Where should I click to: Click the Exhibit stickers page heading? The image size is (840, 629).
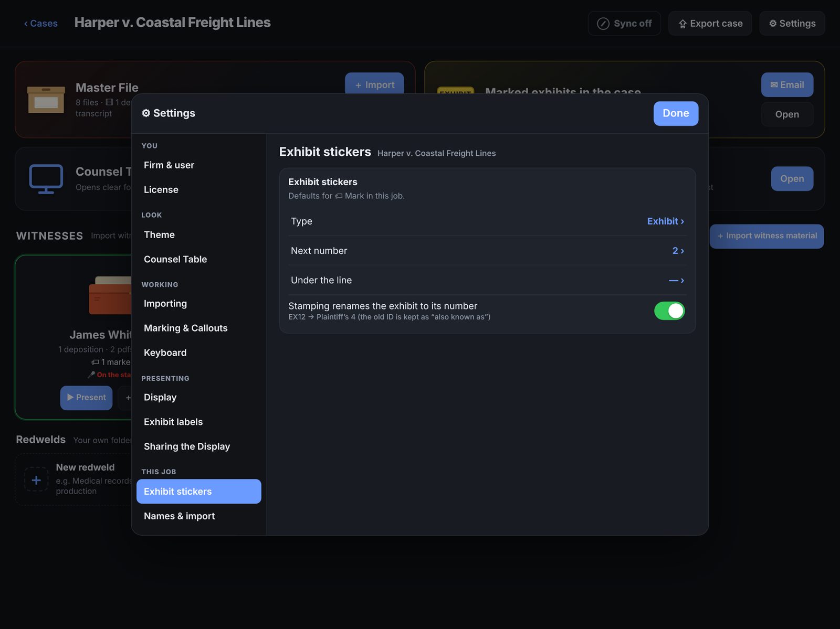pos(325,152)
